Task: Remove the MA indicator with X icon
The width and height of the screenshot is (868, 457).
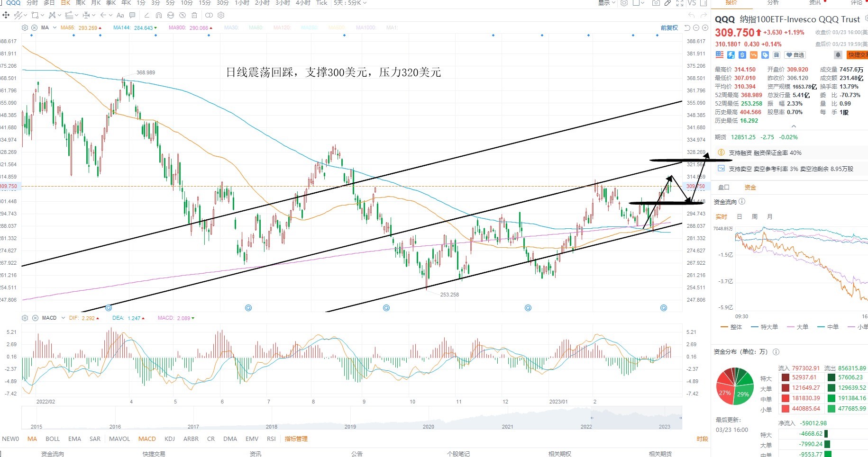Action: coord(34,27)
